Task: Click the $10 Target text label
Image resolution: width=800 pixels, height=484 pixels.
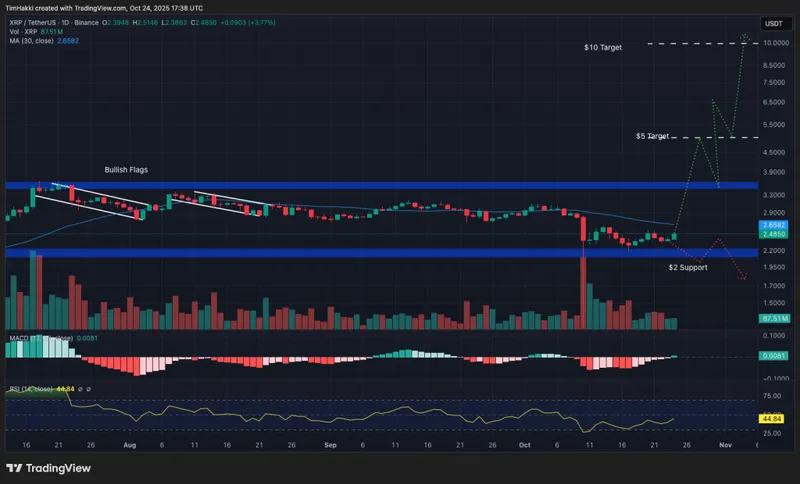Action: (603, 47)
